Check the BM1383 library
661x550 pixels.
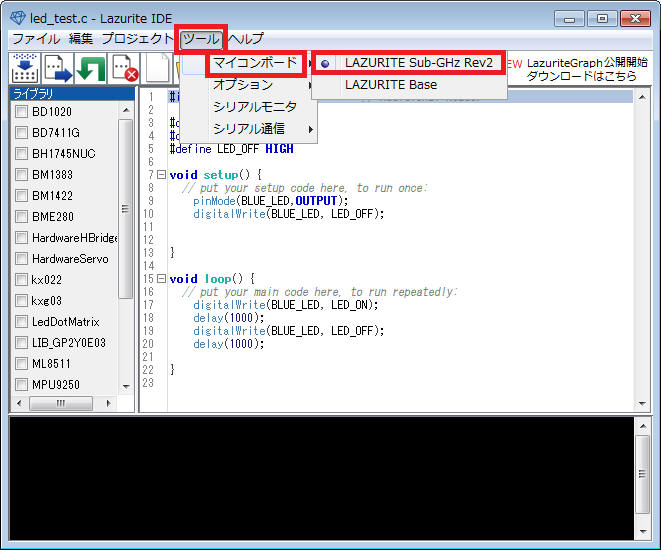(x=21, y=174)
